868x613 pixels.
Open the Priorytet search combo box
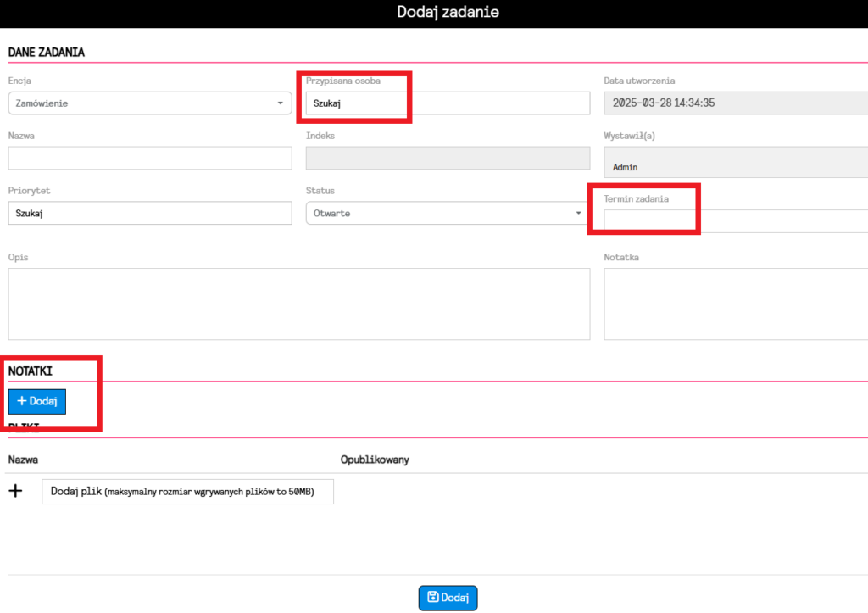coord(150,214)
